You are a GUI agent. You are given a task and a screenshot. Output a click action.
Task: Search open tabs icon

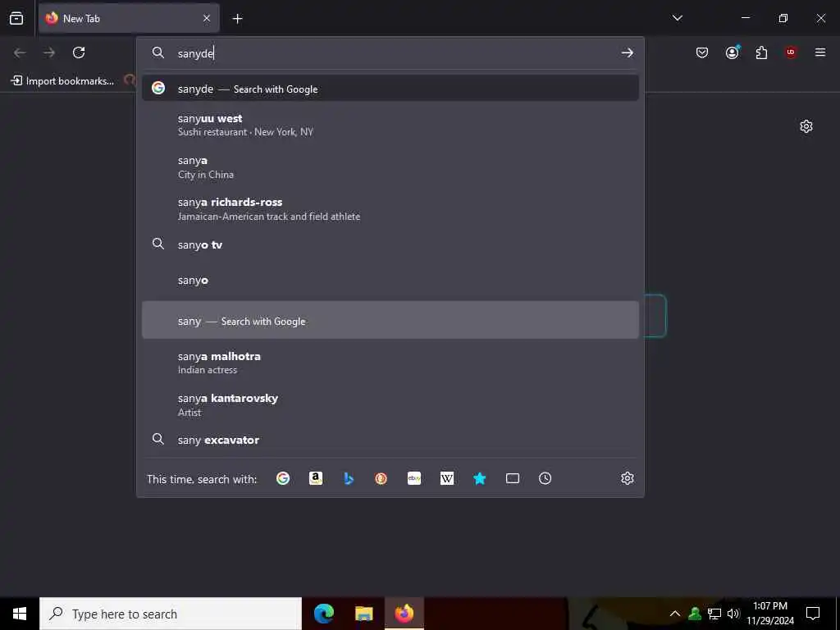coord(513,478)
